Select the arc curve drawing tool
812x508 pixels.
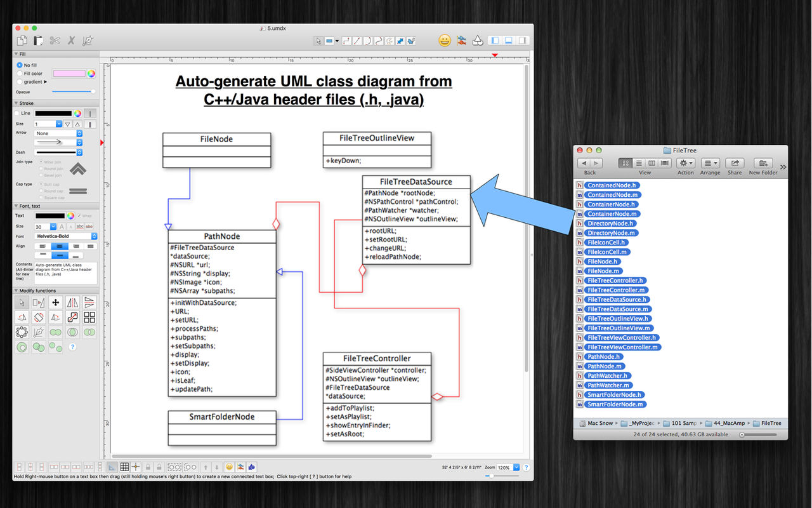tap(367, 41)
